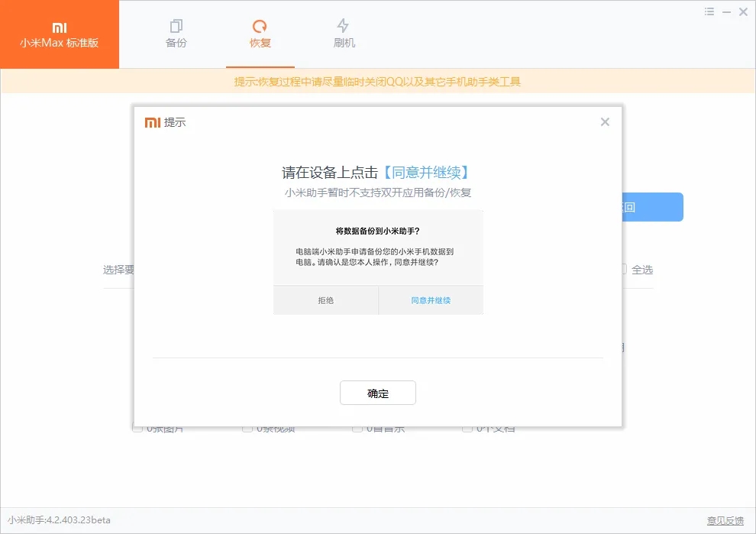Check the 0张图片 photos checkbox

point(136,428)
